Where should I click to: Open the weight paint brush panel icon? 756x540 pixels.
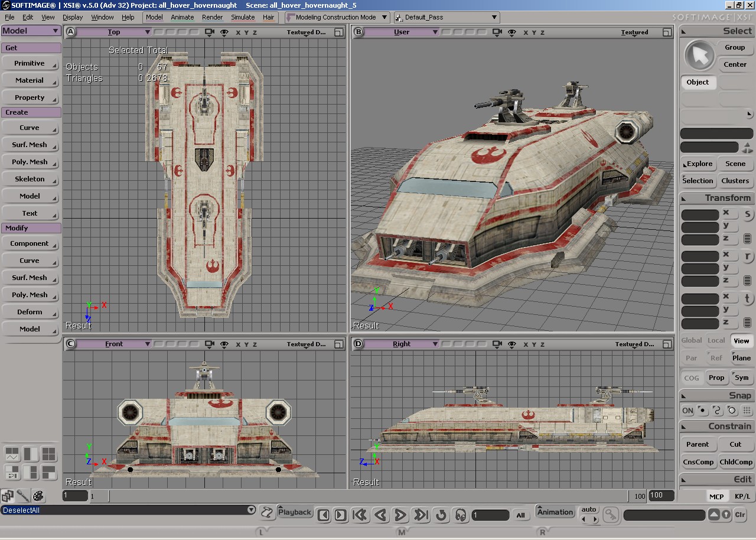pyautogui.click(x=23, y=496)
